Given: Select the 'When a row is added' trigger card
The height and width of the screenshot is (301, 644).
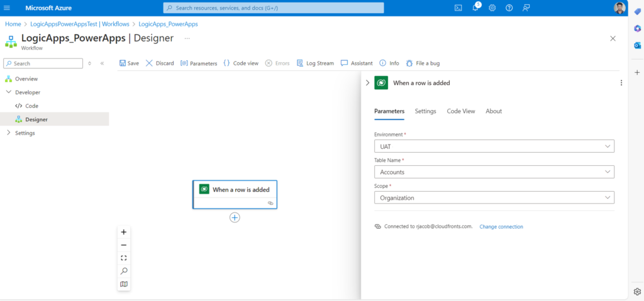Looking at the screenshot, I should click(235, 194).
